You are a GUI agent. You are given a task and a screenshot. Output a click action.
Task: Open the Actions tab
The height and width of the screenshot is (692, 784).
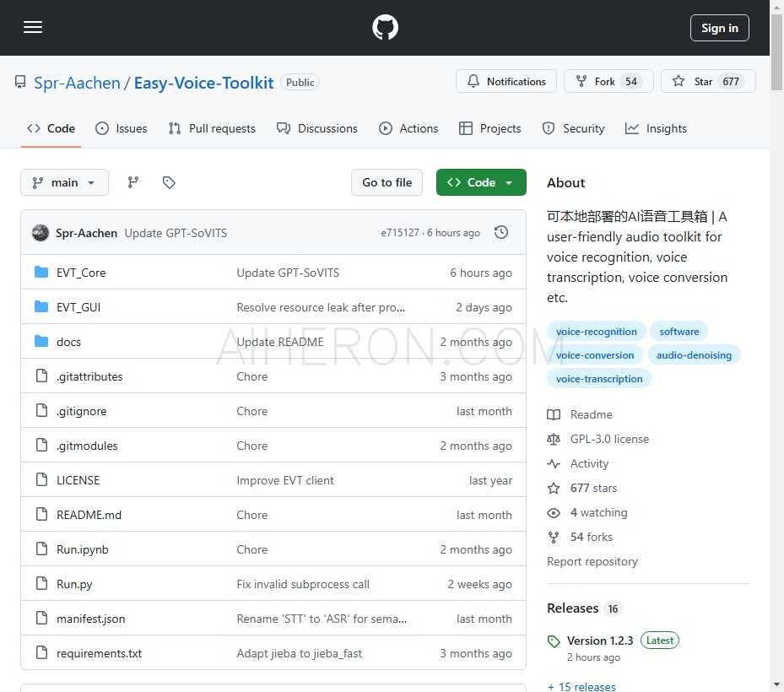(408, 128)
